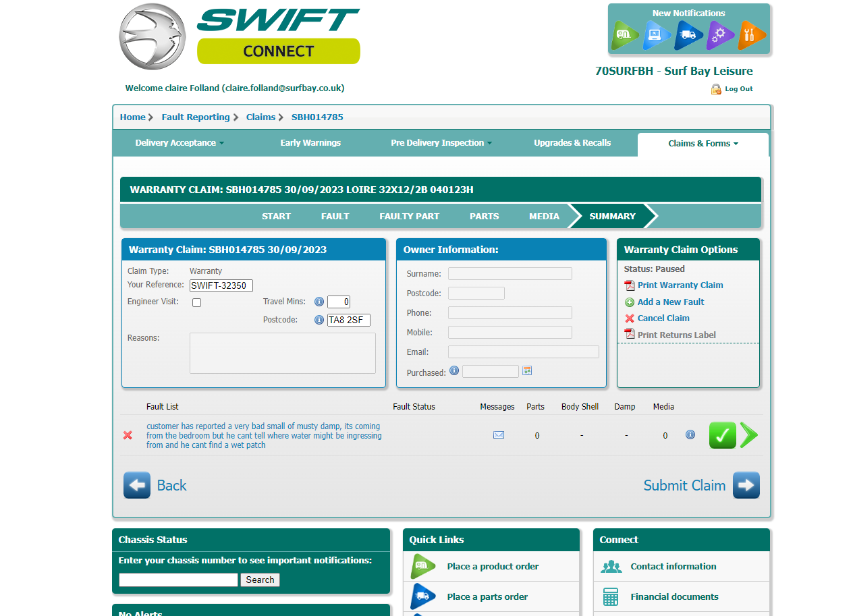Click the Claims breadcrumb link
The height and width of the screenshot is (616, 853).
coord(261,117)
